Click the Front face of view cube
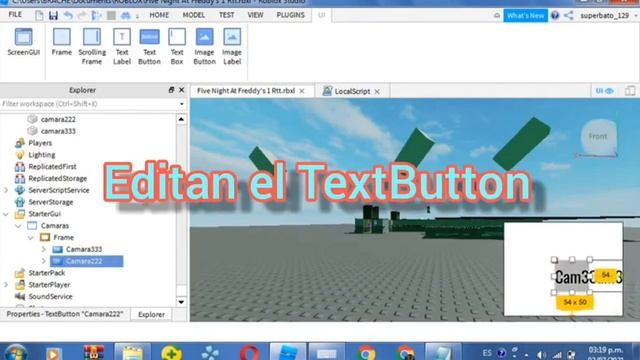The height and width of the screenshot is (360, 640). (598, 137)
